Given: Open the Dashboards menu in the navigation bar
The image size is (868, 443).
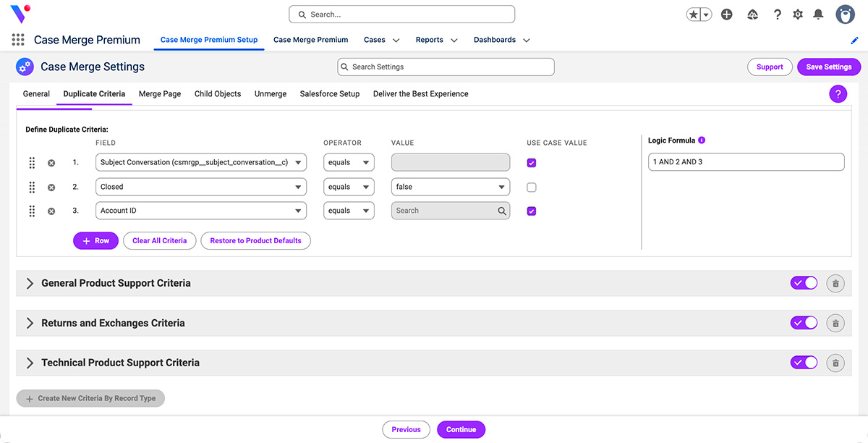Looking at the screenshot, I should (501, 40).
